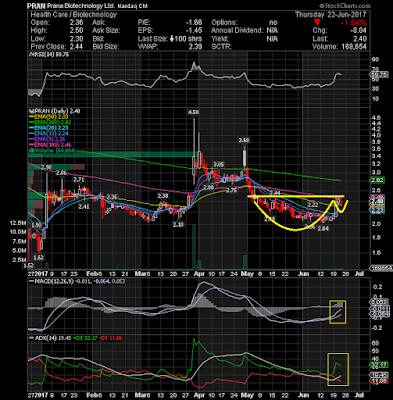
Task: Click the 90 level on the RSI scale
Action: tap(375, 60)
